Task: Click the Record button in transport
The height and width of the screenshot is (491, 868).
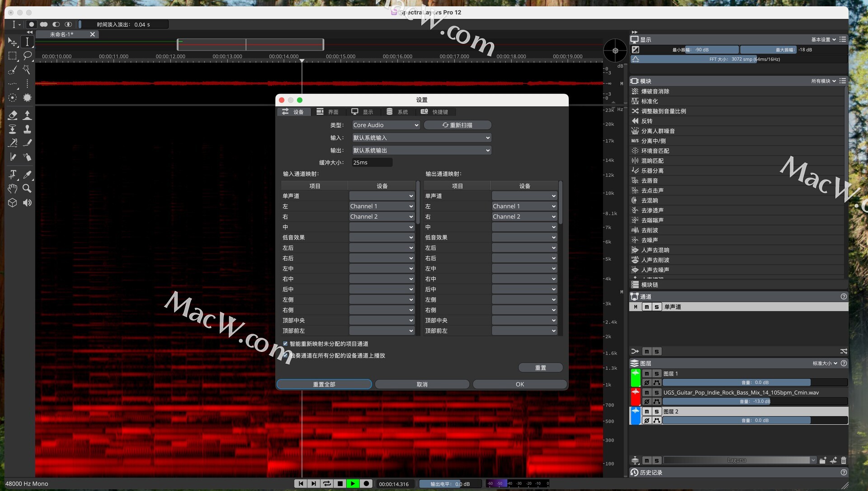Action: tap(366, 483)
